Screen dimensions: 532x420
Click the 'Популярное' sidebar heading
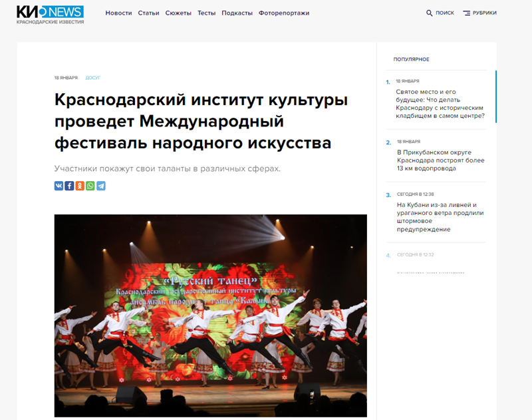point(411,59)
